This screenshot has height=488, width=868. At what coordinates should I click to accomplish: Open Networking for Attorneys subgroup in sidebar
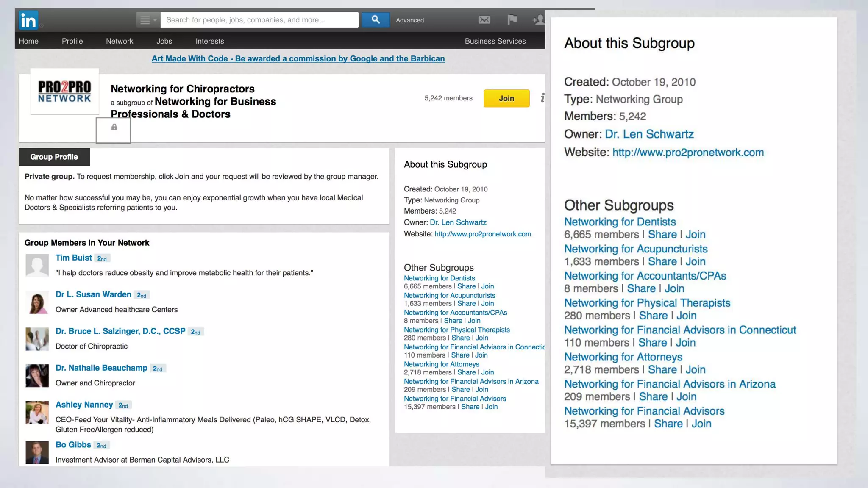coord(441,364)
